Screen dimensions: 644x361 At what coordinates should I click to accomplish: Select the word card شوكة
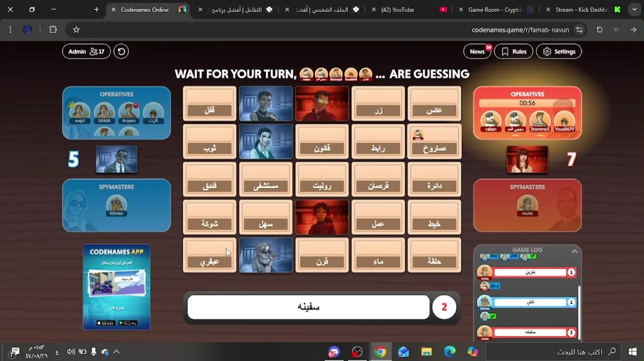tap(210, 217)
